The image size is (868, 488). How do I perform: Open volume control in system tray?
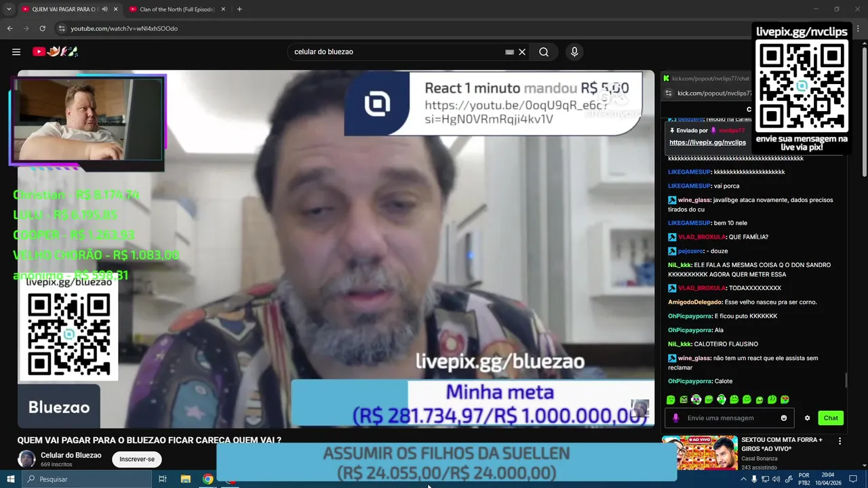tap(776, 479)
